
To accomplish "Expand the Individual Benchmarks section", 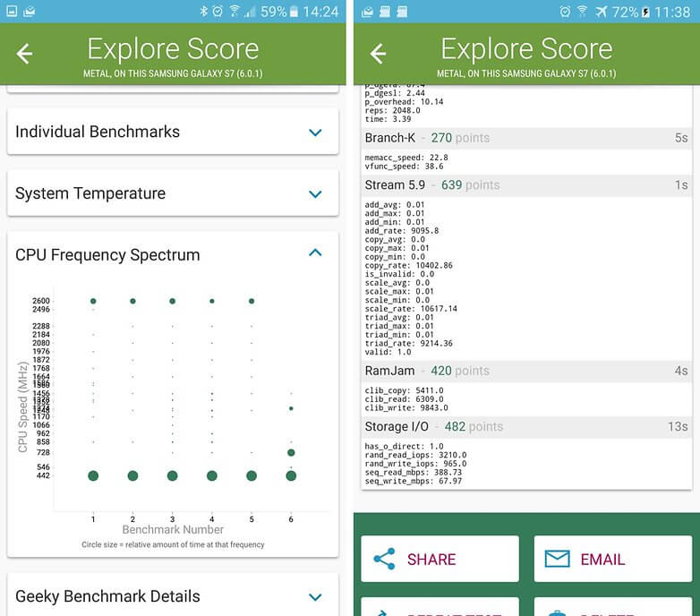I will click(173, 133).
